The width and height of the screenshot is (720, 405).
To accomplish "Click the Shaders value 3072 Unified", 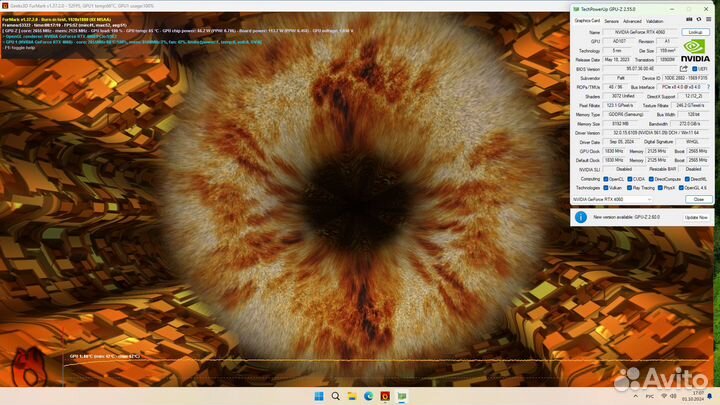I will (623, 96).
